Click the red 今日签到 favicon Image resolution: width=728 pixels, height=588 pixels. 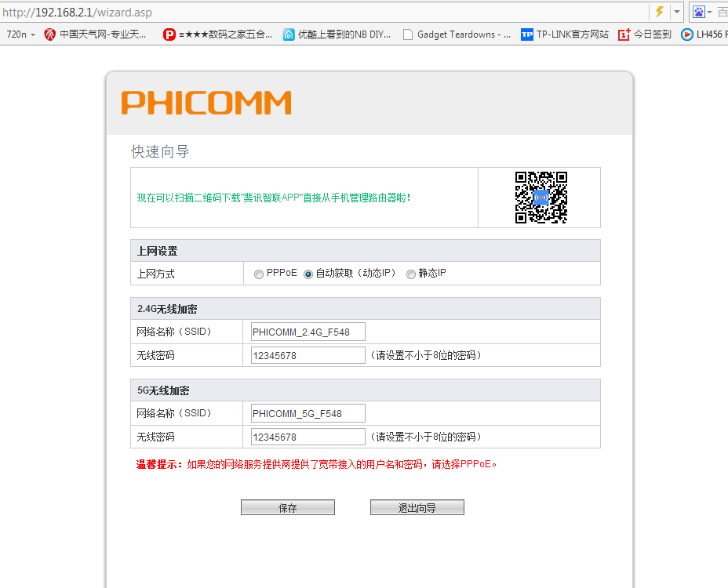point(624,34)
